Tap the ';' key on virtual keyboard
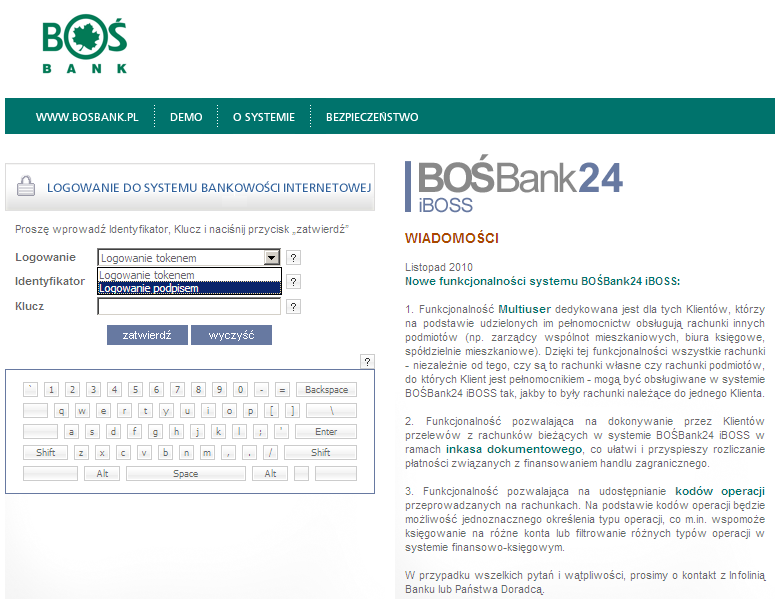This screenshot has height=599, width=781. [x=260, y=431]
